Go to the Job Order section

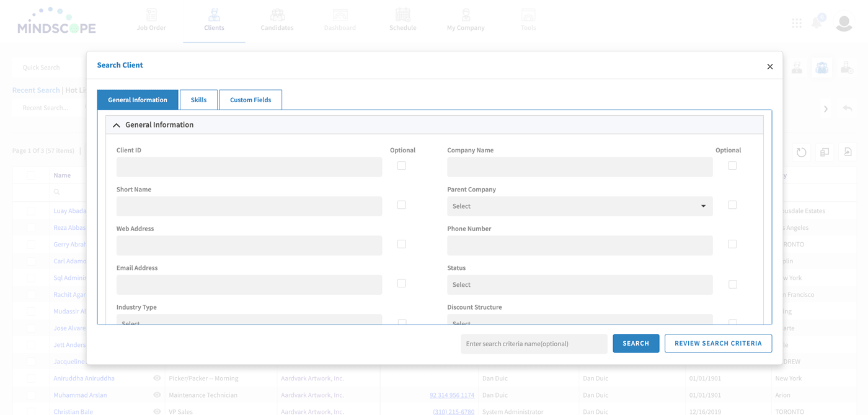pos(151,19)
